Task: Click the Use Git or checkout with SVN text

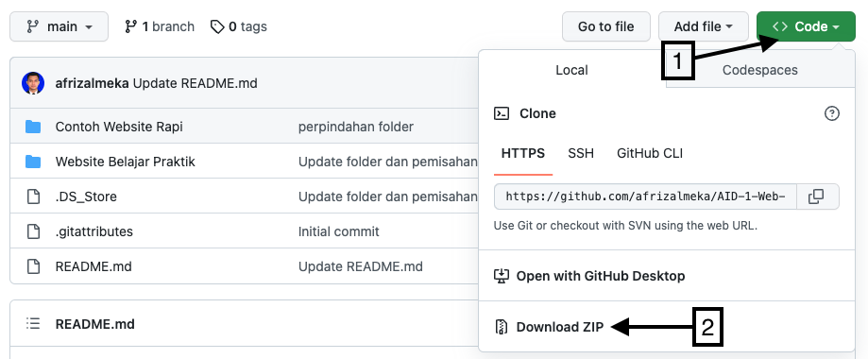Action: pos(625,226)
